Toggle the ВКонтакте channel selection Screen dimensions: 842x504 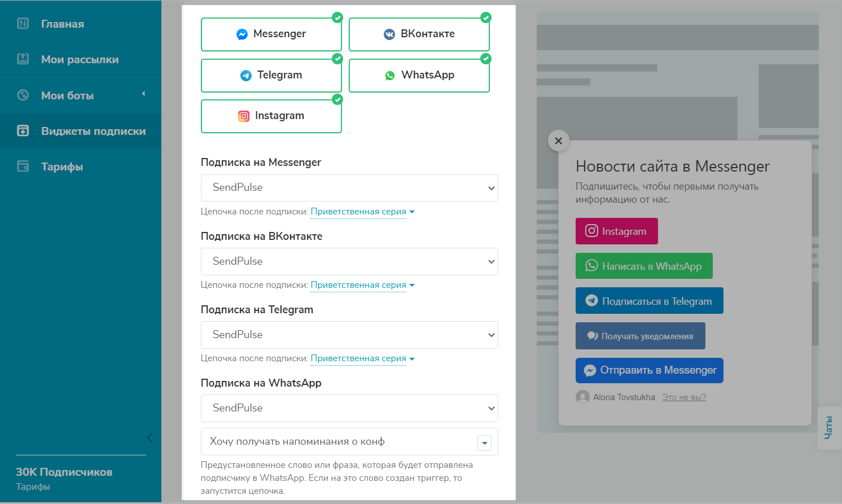(x=419, y=34)
